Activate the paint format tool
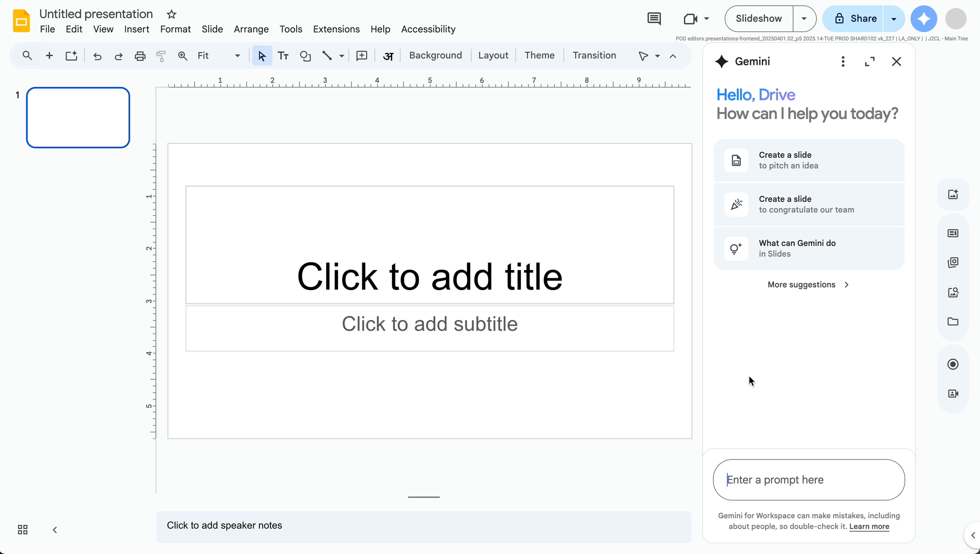Image resolution: width=980 pixels, height=554 pixels. pos(161,56)
